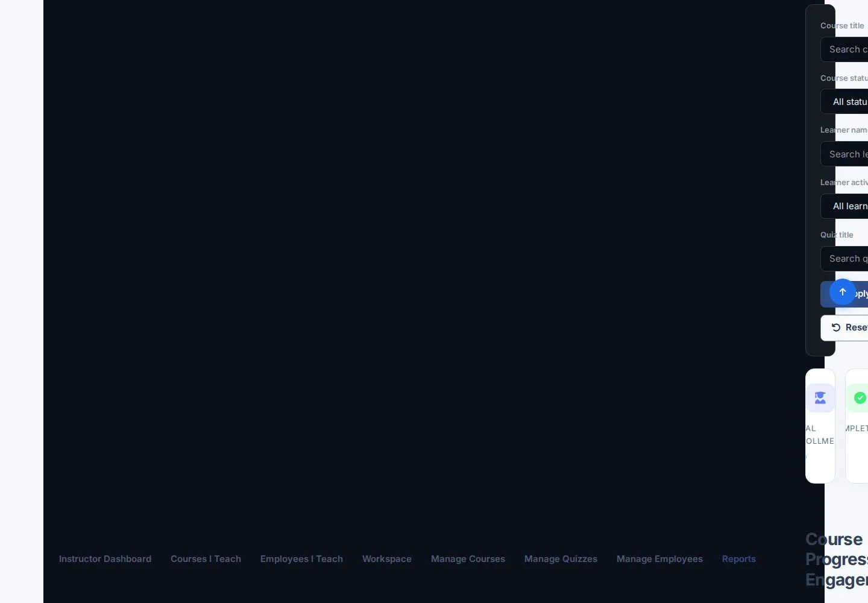Open the Manage Courses page

click(x=468, y=559)
